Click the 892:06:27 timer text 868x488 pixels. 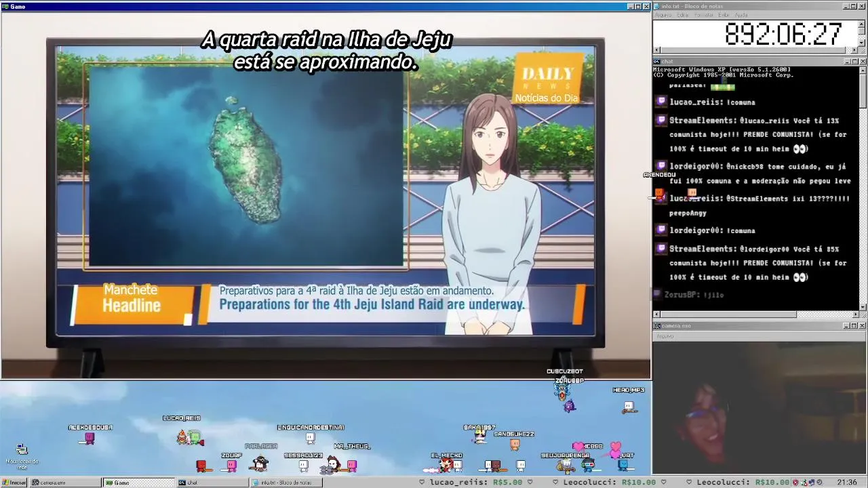783,34
